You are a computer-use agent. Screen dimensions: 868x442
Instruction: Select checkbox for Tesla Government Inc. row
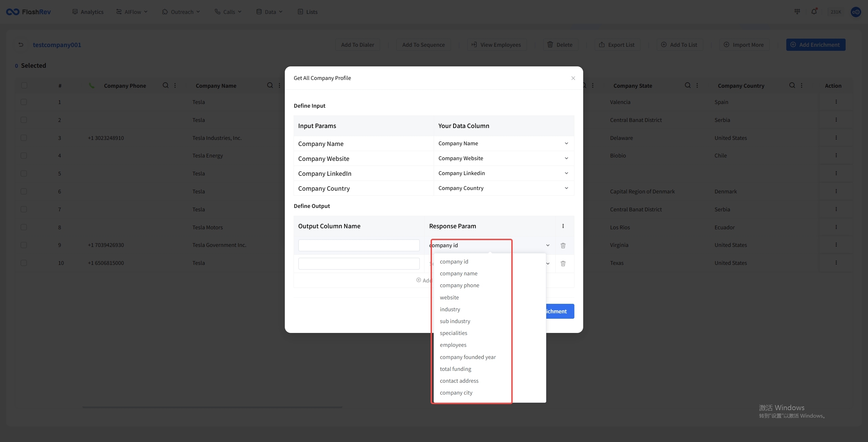point(24,245)
